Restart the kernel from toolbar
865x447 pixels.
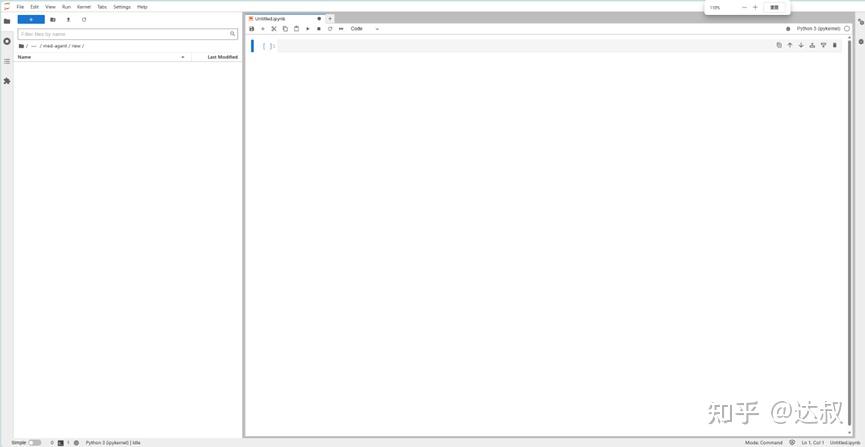(x=330, y=29)
